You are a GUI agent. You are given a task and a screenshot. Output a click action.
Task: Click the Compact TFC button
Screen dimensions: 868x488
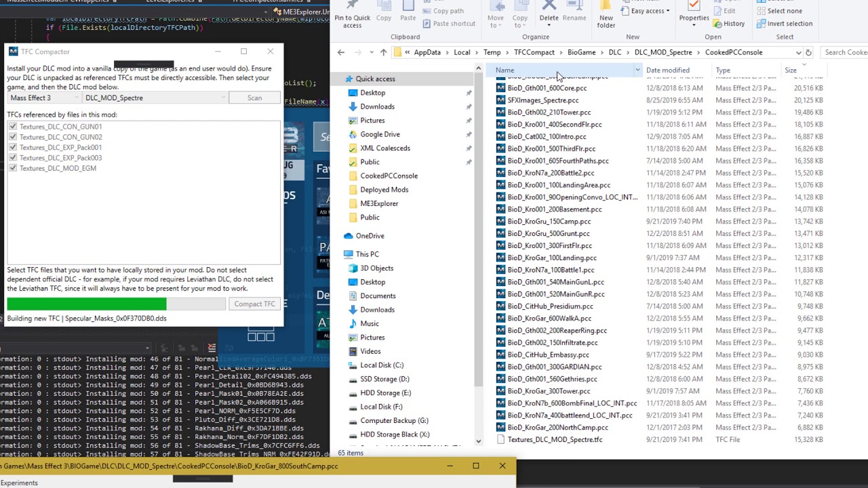click(x=254, y=304)
